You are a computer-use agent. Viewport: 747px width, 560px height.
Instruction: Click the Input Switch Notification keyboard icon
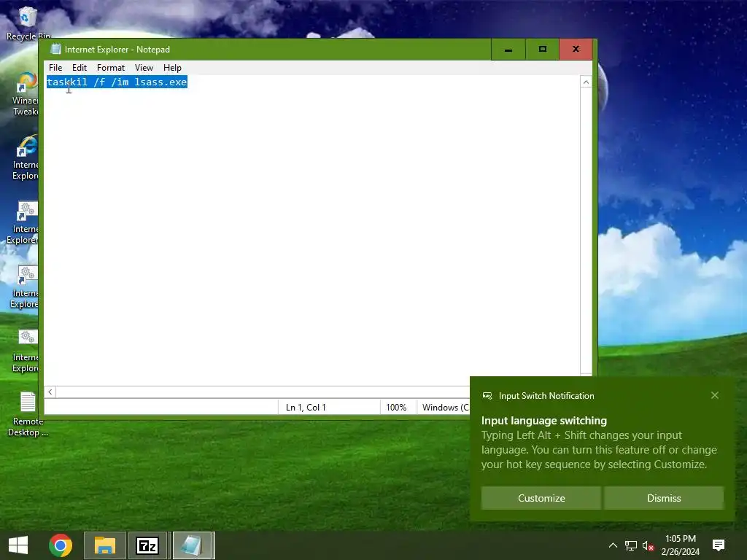(x=487, y=396)
